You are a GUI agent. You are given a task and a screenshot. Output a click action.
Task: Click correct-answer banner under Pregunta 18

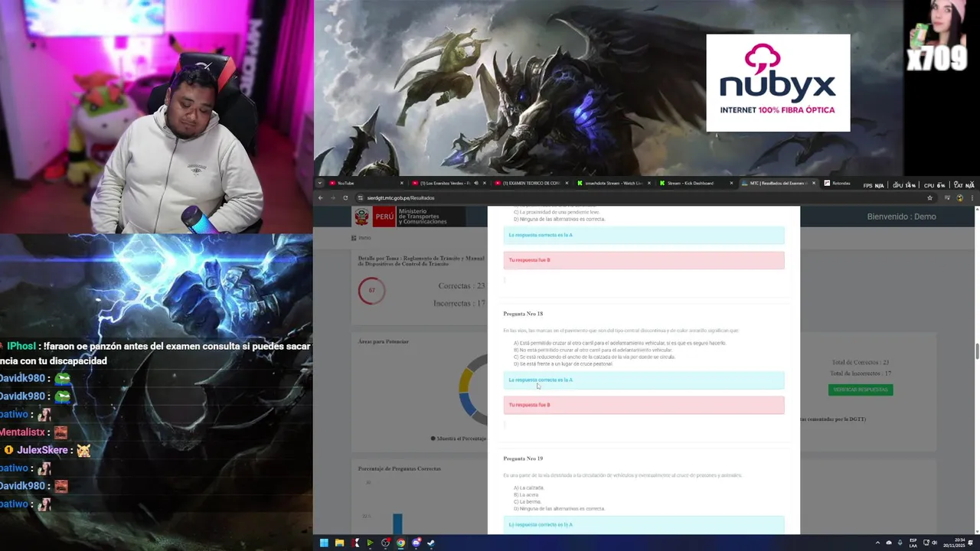point(644,380)
